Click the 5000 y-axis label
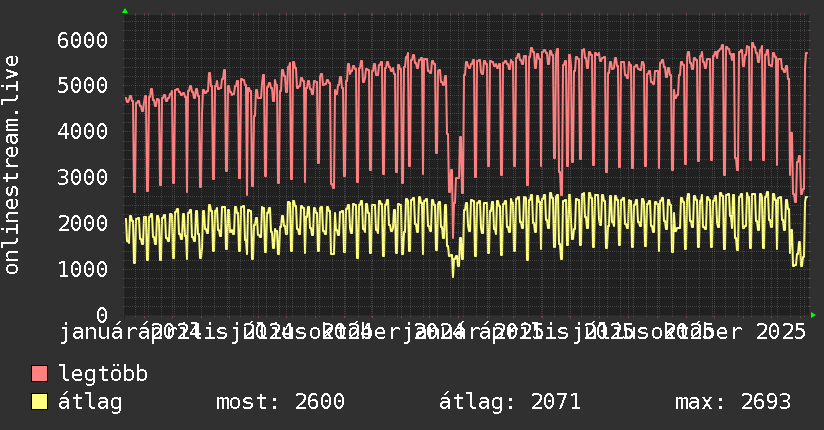The width and height of the screenshot is (824, 430). [x=83, y=85]
